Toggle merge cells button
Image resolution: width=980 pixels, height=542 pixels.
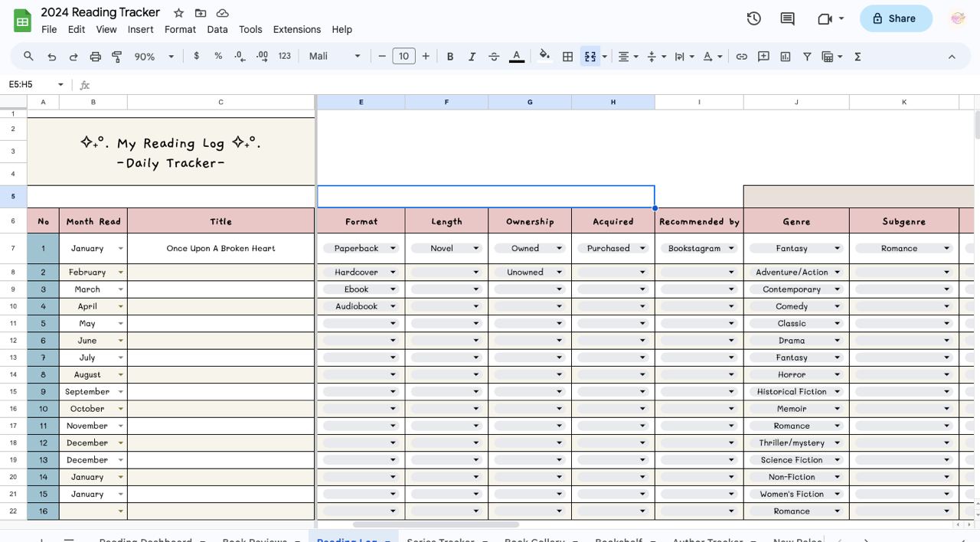[590, 57]
